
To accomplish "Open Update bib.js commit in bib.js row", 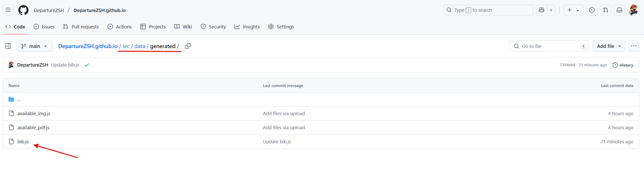I will click(277, 142).
